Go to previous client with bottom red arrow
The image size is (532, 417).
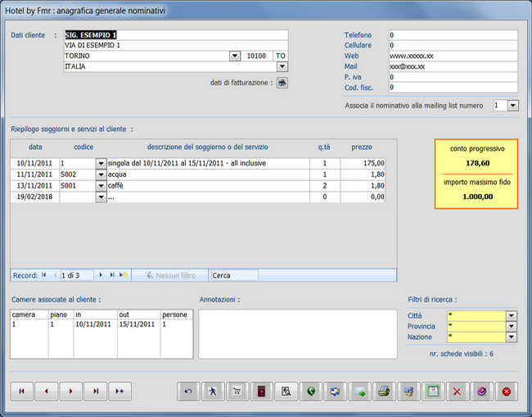point(46,391)
